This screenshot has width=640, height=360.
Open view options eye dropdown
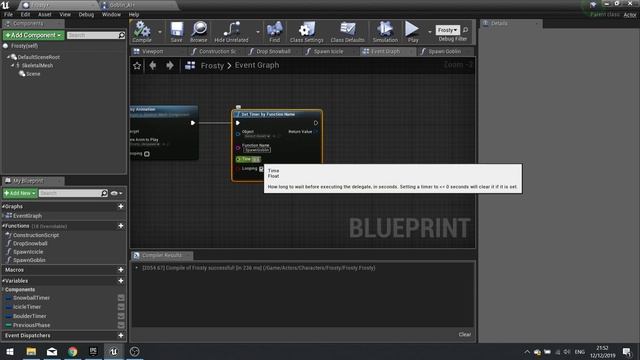point(116,193)
